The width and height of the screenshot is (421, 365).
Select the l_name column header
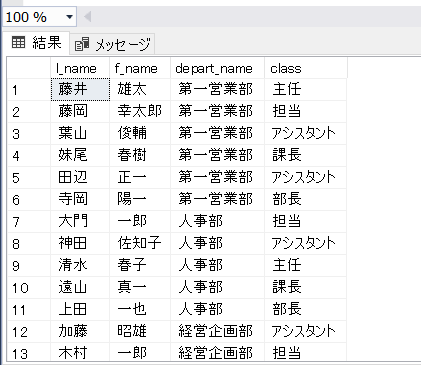[80, 68]
